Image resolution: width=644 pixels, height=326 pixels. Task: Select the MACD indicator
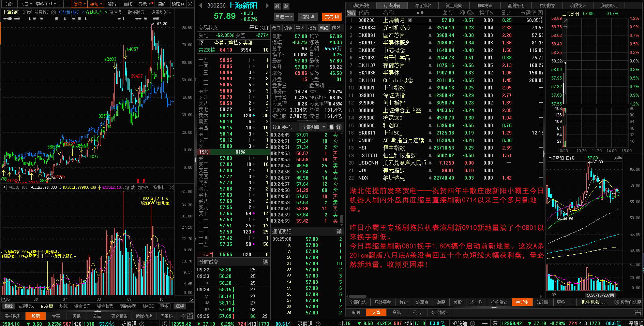coord(148,306)
